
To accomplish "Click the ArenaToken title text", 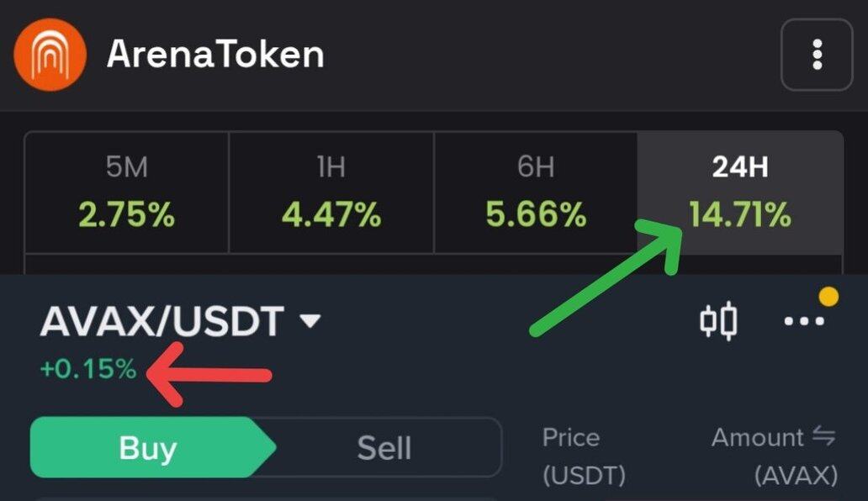I will coord(215,55).
